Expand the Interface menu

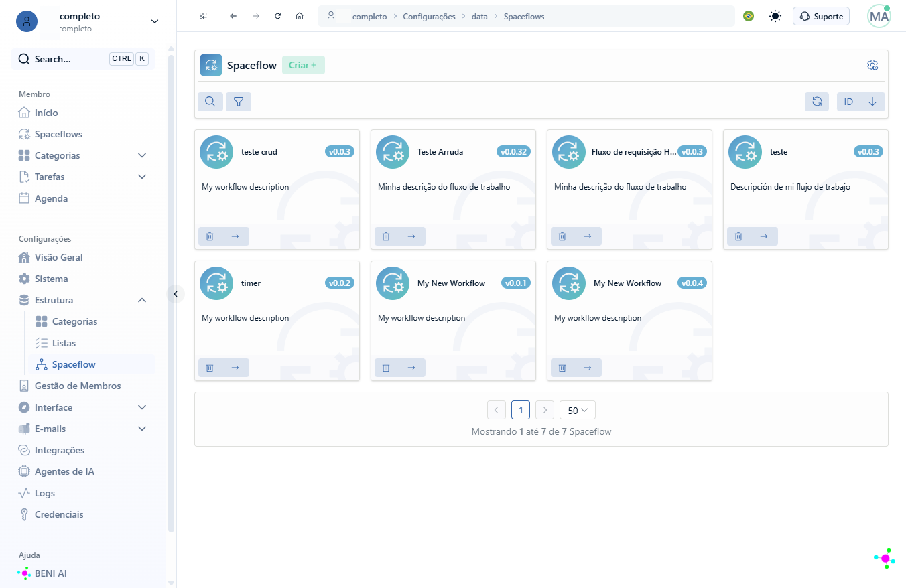pos(141,407)
